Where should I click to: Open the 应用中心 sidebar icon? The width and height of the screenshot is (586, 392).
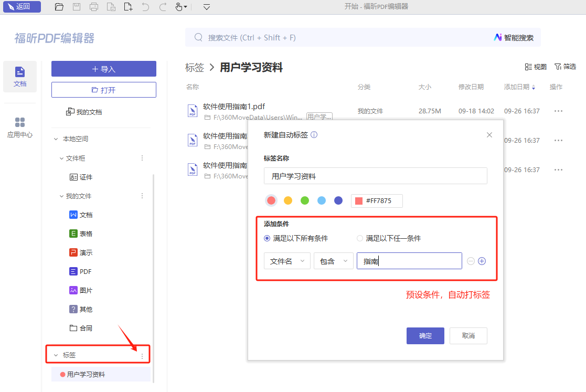pos(20,128)
